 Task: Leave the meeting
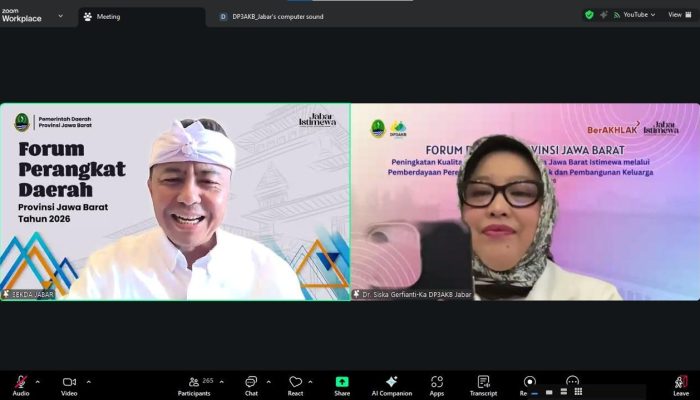(681, 386)
